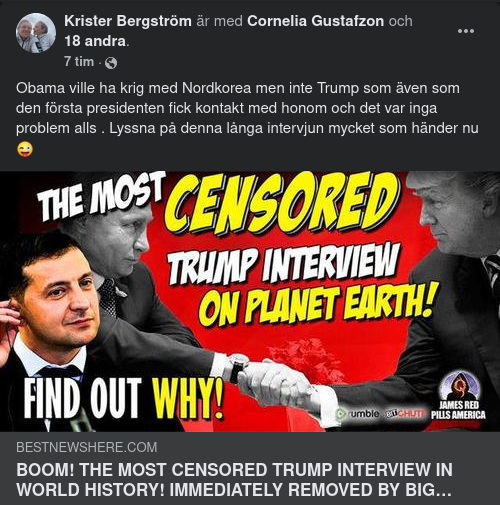Click THE MOST white comic text
Image resolution: width=500 pixels, height=505 pixels.
tap(102, 197)
